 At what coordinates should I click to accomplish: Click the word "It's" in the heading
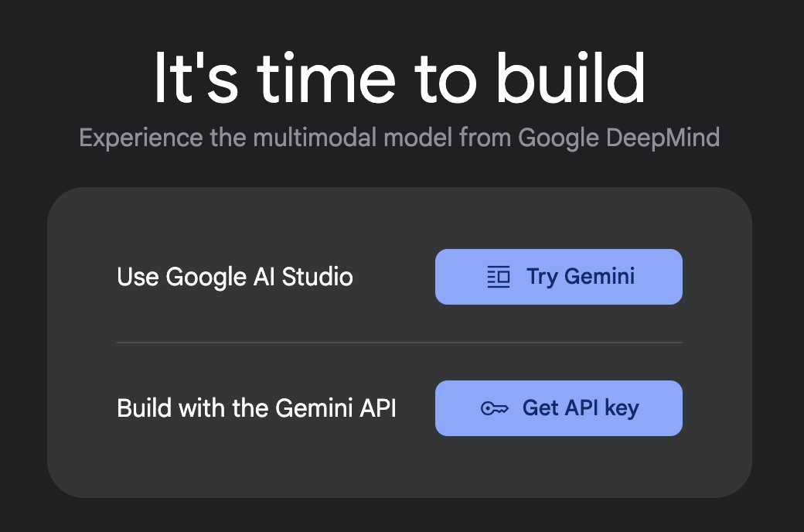pyautogui.click(x=196, y=78)
